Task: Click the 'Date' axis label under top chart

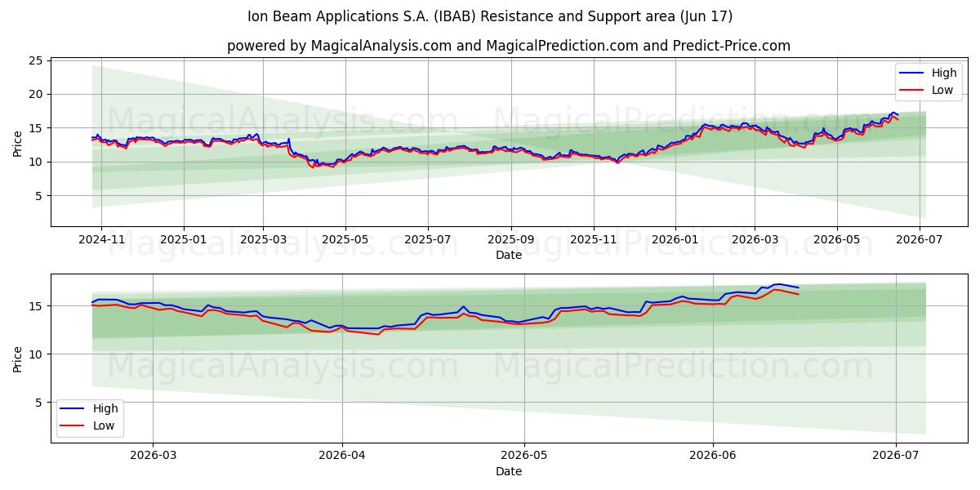Action: (509, 255)
